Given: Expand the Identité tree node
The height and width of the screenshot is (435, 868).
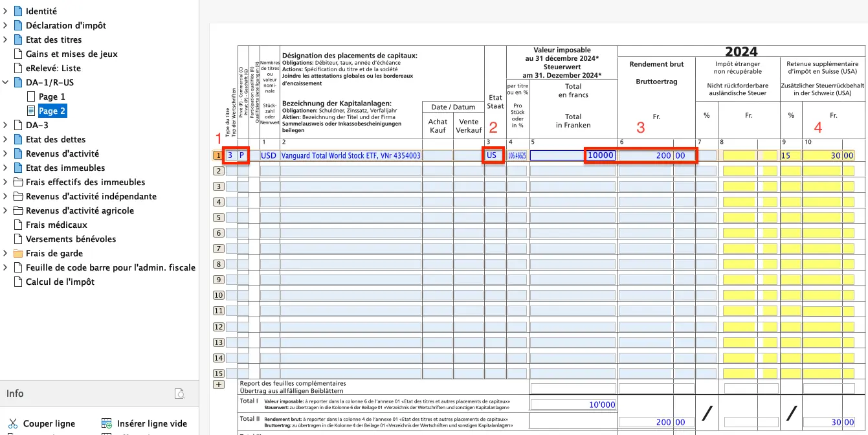Looking at the screenshot, I should tap(5, 12).
